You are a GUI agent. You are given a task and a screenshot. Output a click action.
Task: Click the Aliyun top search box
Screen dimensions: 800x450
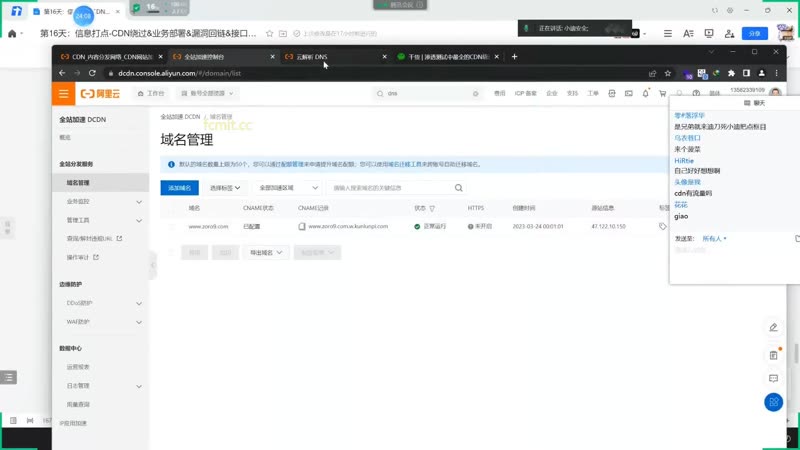coord(428,93)
